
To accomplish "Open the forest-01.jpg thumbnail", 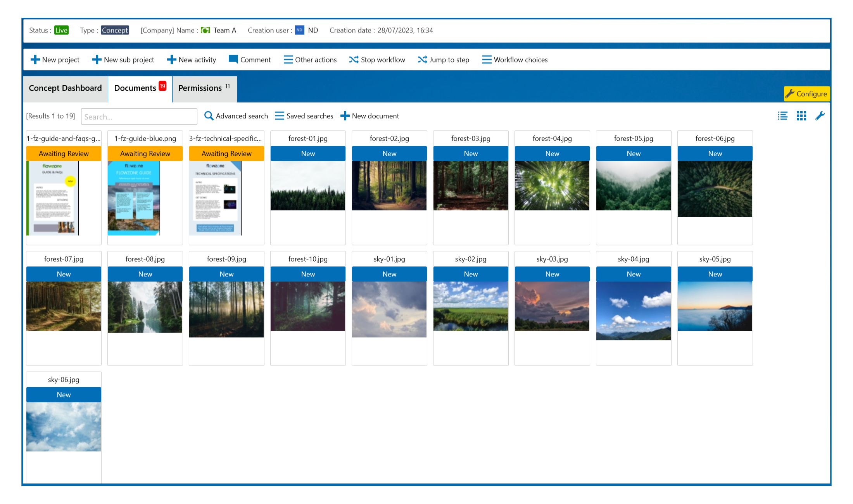I will (x=307, y=185).
